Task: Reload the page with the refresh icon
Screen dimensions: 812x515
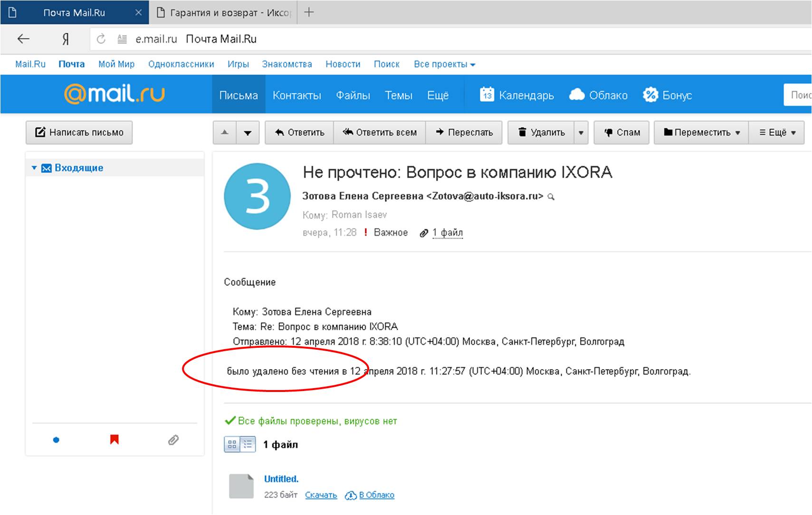Action: 101,39
